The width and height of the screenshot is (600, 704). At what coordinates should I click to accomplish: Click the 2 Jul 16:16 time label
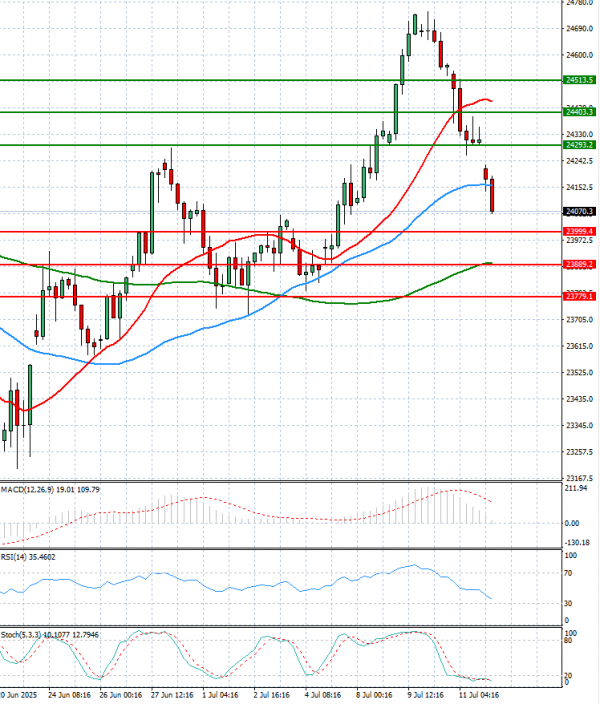[x=272, y=695]
